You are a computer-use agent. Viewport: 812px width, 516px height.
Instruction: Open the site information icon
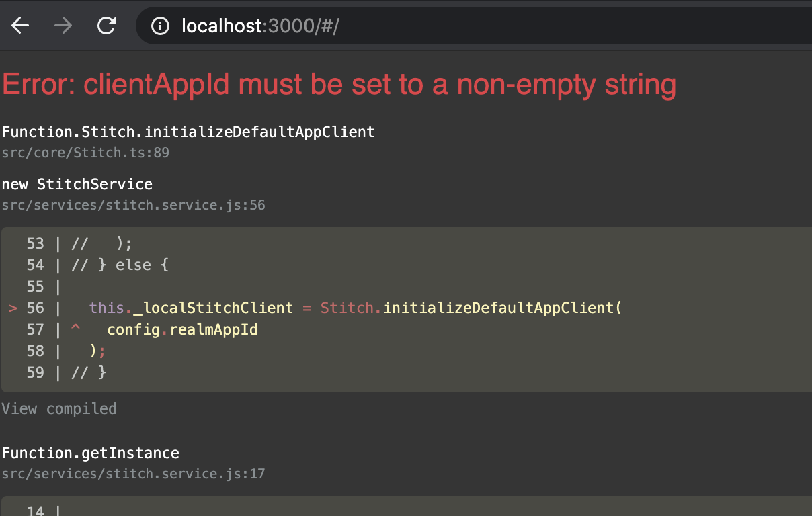pos(160,26)
